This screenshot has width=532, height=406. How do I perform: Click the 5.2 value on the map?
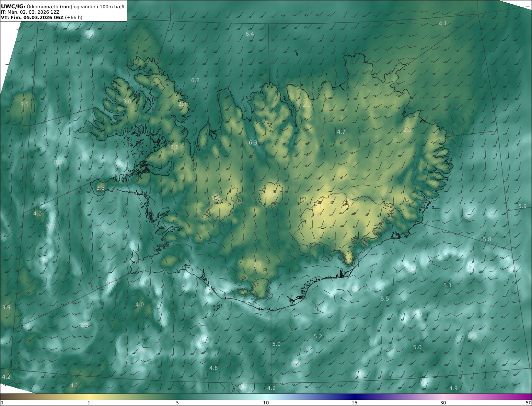[318, 336]
